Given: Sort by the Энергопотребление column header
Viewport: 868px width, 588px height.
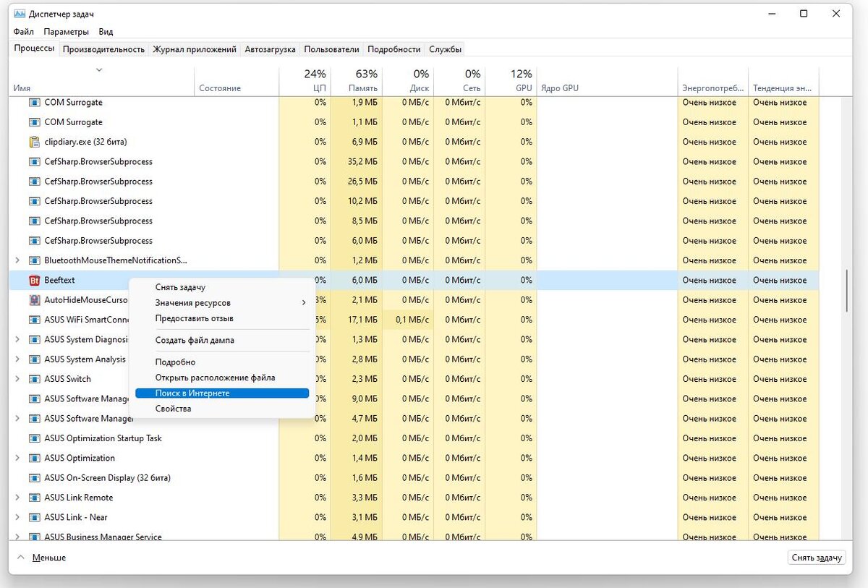Looking at the screenshot, I should (712, 81).
